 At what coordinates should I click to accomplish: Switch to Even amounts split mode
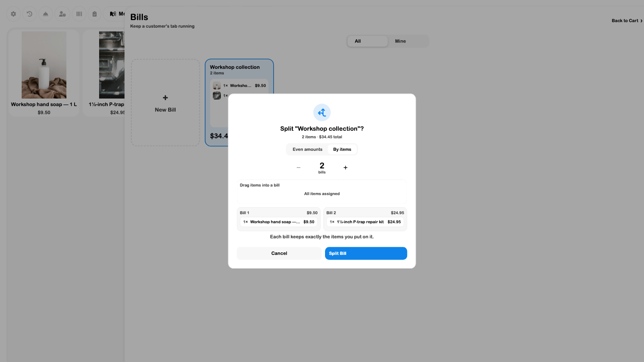307,149
